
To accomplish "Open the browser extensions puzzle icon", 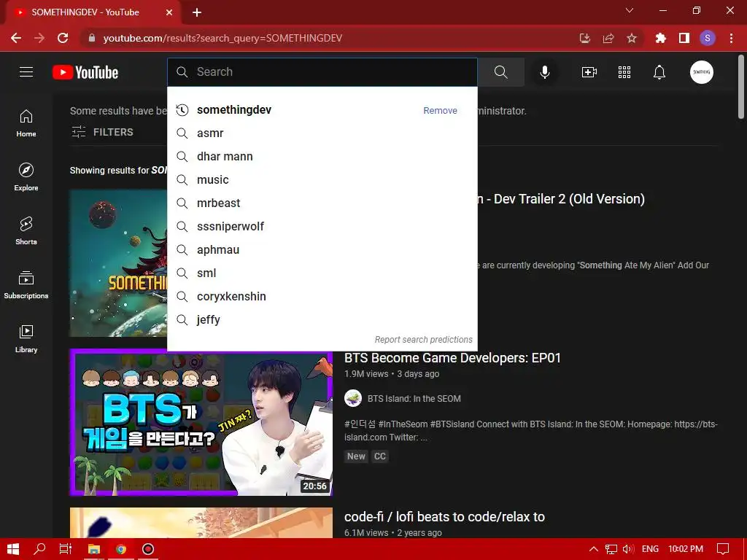I will point(660,38).
